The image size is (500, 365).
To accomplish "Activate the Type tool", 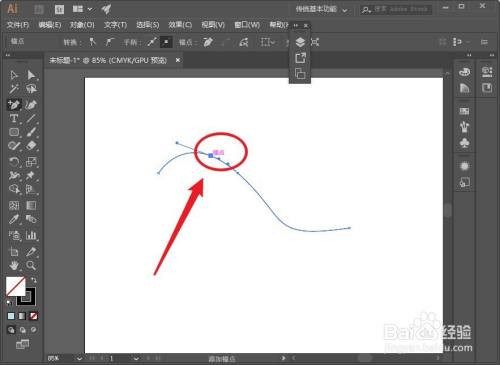I will (x=14, y=118).
